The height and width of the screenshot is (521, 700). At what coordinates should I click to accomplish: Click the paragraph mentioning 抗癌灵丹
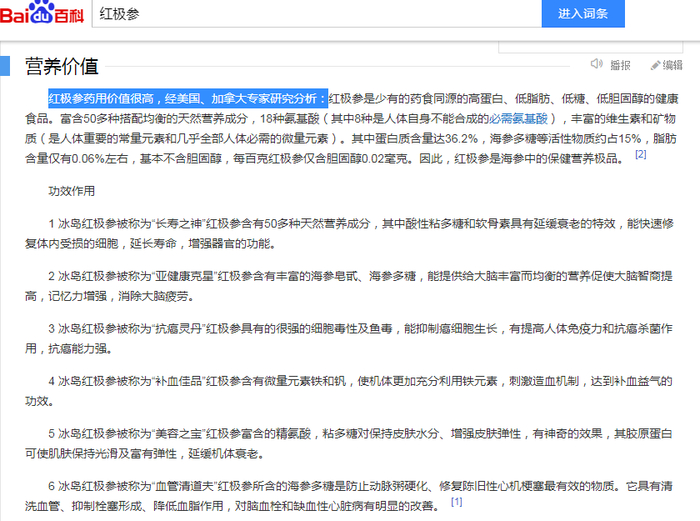point(349,338)
